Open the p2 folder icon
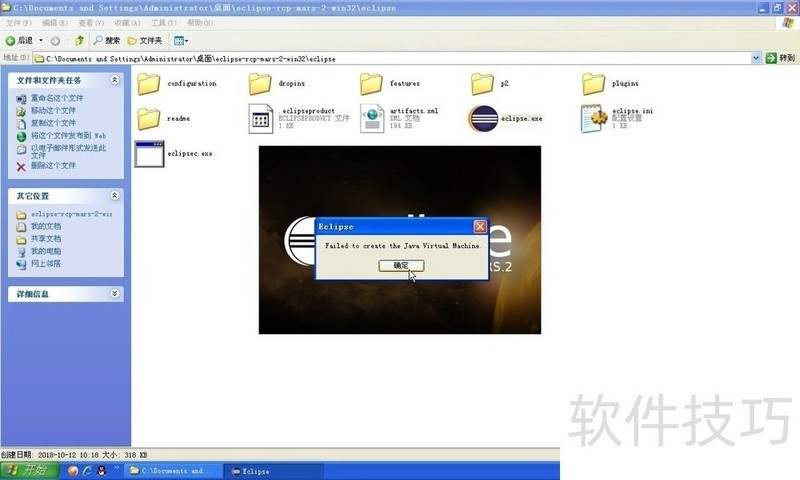 coord(482,84)
